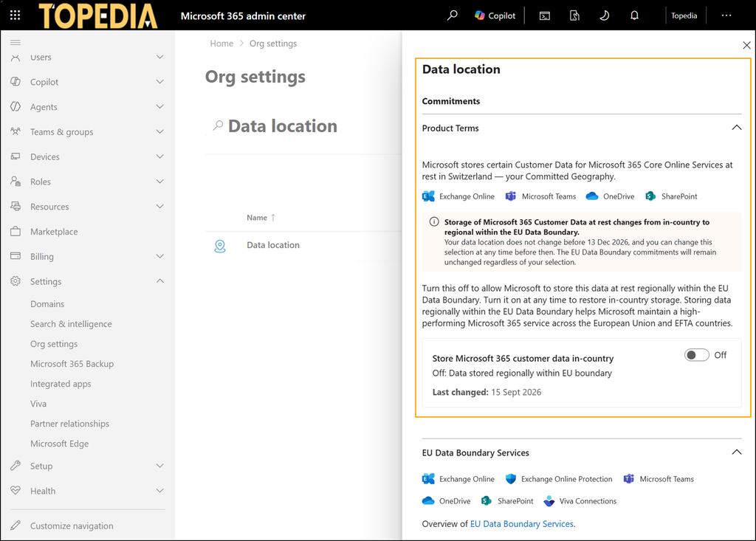Open Microsoft Edge settings item
Viewport: 756px width, 541px height.
pyautogui.click(x=59, y=444)
